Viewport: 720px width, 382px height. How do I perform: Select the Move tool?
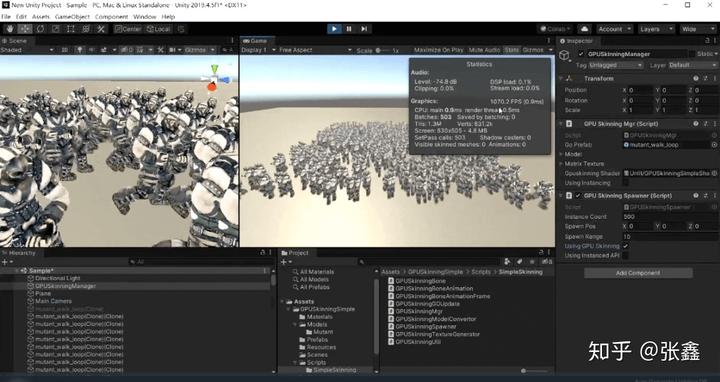coord(25,29)
